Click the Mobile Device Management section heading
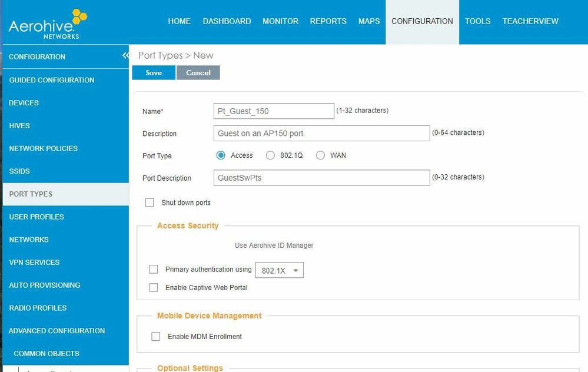The width and height of the screenshot is (588, 372). [x=210, y=315]
